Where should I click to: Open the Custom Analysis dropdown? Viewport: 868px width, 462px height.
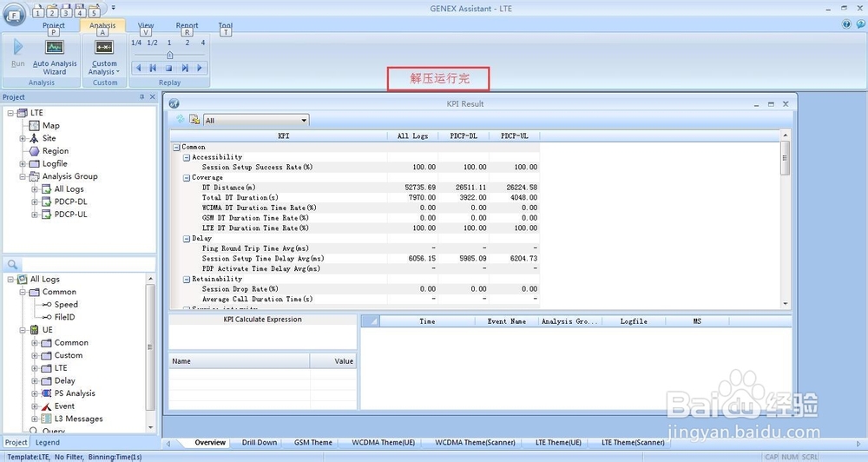(104, 57)
